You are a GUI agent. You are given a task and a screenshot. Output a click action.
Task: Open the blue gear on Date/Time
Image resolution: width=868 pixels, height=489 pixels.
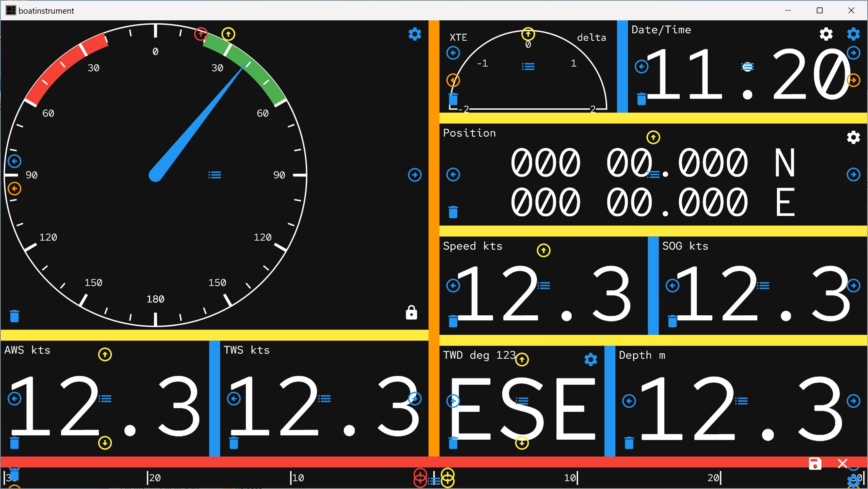(853, 34)
